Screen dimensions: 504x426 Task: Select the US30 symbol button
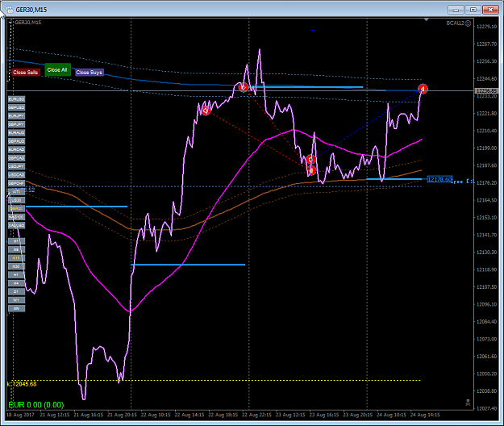point(16,200)
